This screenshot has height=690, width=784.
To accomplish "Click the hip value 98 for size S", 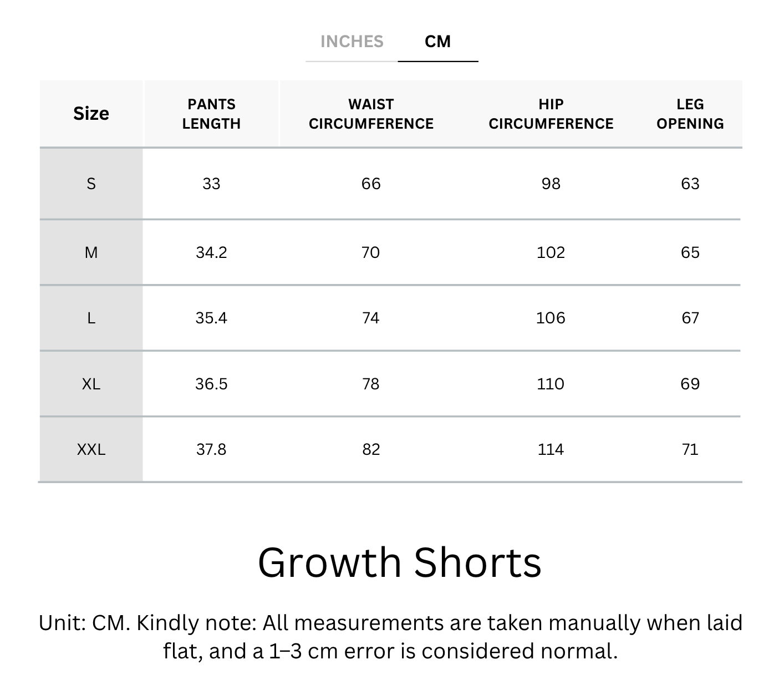I will [551, 184].
